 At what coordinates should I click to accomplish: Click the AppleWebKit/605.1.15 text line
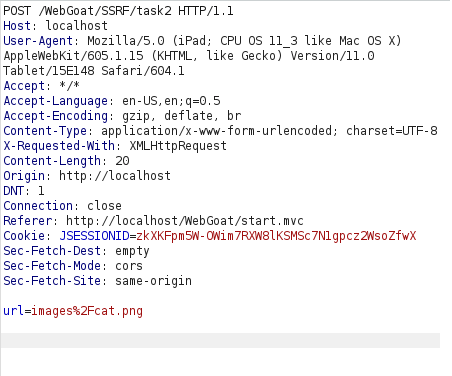click(x=189, y=56)
